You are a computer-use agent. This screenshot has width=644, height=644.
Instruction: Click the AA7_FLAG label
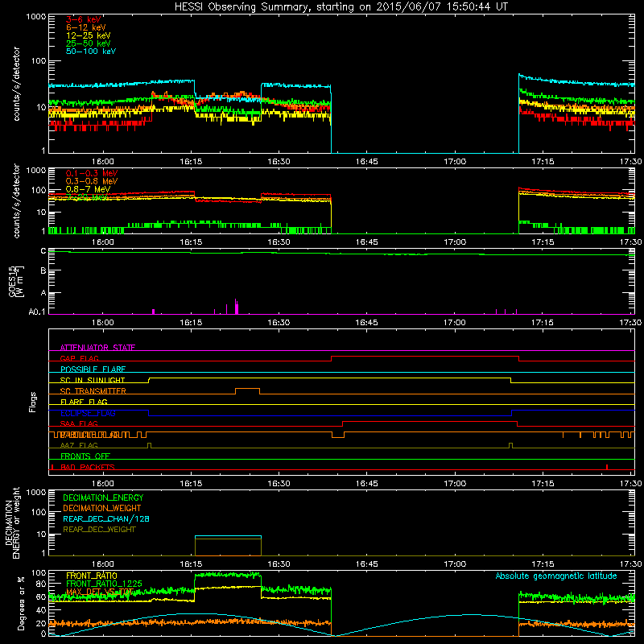point(79,445)
